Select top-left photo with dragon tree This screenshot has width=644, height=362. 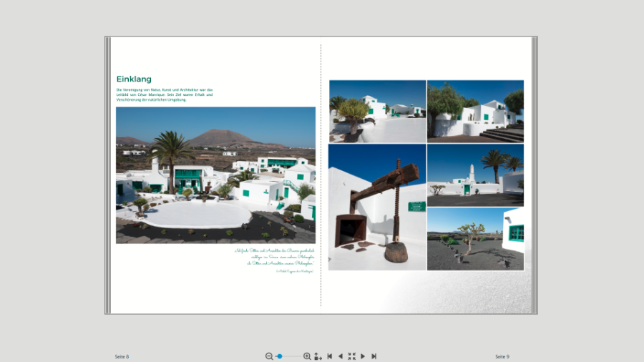[x=377, y=111]
